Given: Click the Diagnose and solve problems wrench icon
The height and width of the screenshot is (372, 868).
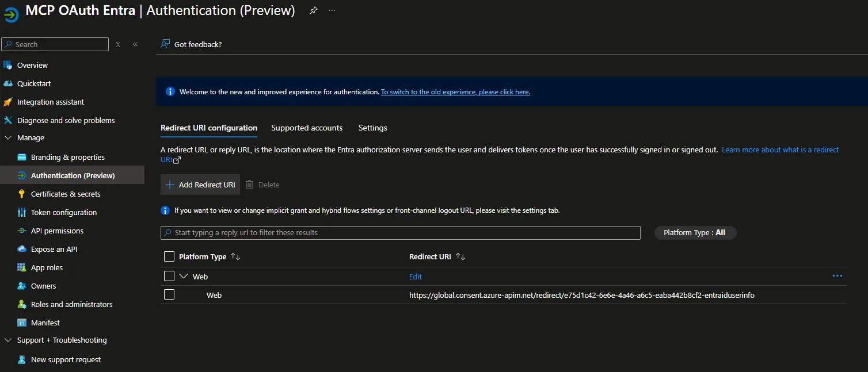Looking at the screenshot, I should (7, 120).
